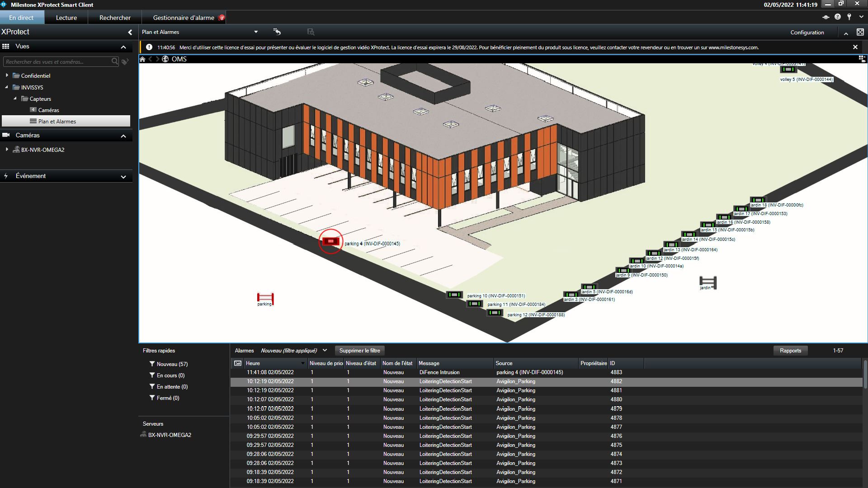The height and width of the screenshot is (488, 868).
Task: Toggle full screen view icon
Action: coord(860,32)
